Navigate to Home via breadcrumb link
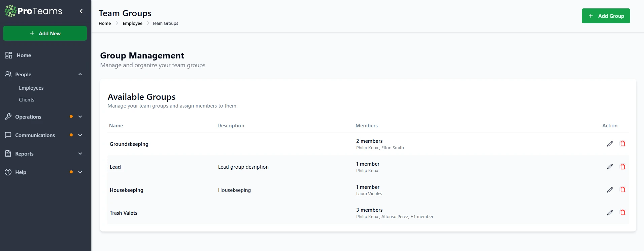Image resolution: width=644 pixels, height=251 pixels. pos(105,24)
